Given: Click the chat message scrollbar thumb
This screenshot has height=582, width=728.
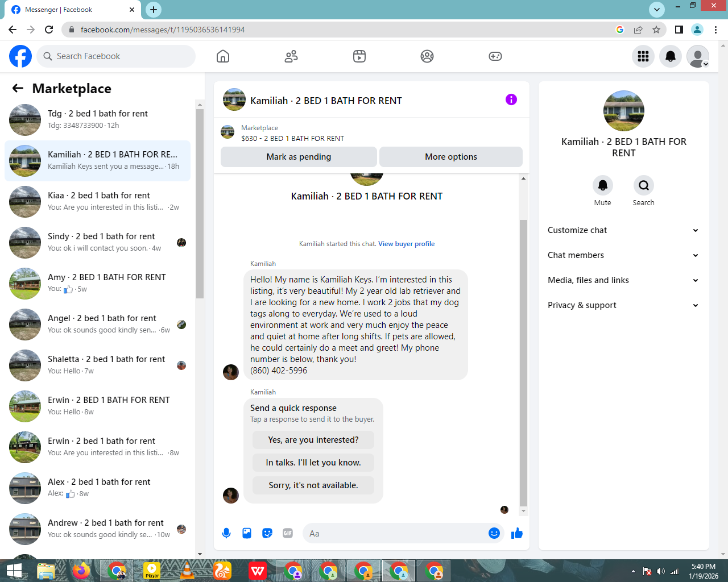Looking at the screenshot, I should [523, 363].
